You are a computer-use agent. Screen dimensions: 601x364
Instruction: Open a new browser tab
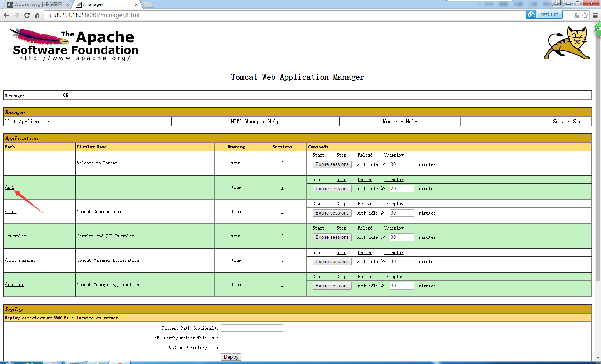tap(148, 5)
